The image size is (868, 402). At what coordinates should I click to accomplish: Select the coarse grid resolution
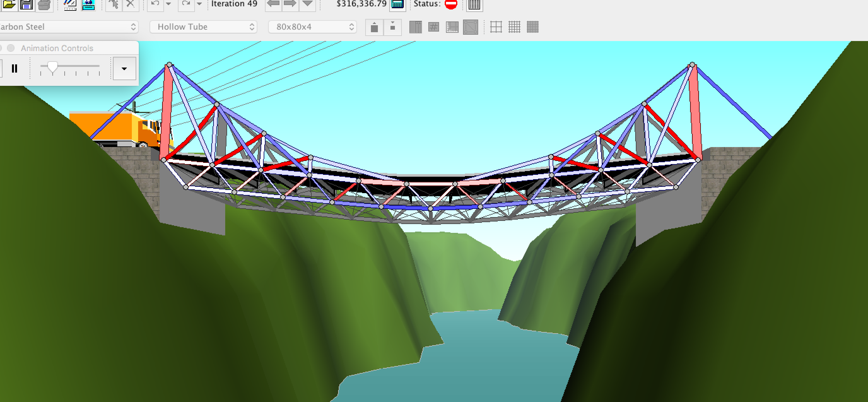pos(496,27)
